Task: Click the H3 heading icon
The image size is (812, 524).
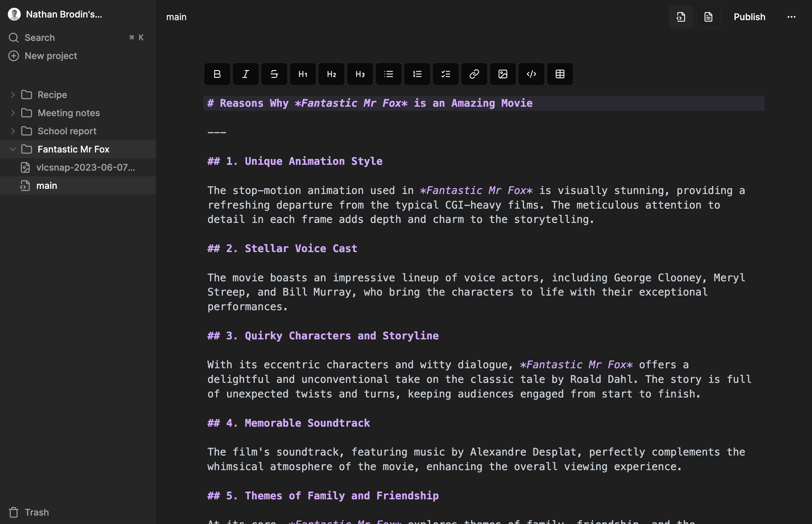Action: click(x=360, y=73)
